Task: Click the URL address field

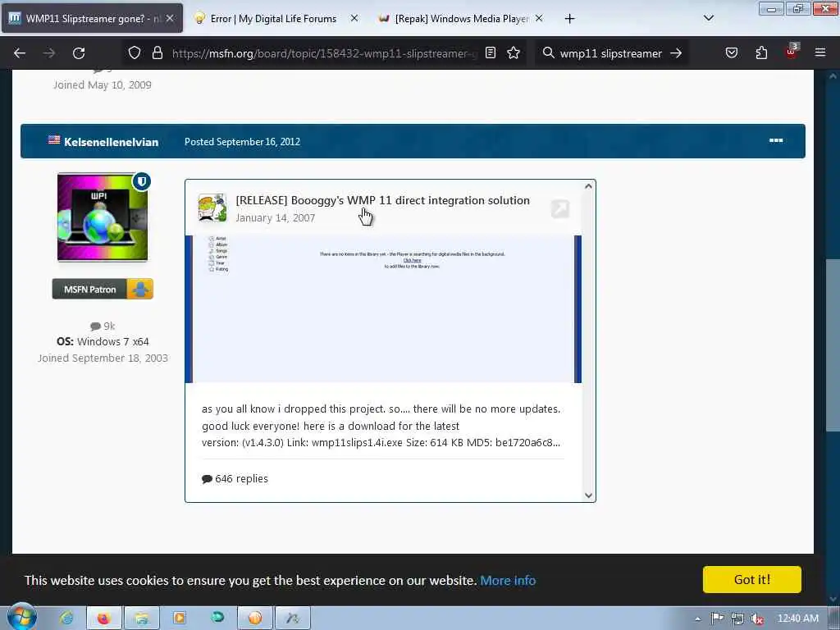Action: pos(324,53)
